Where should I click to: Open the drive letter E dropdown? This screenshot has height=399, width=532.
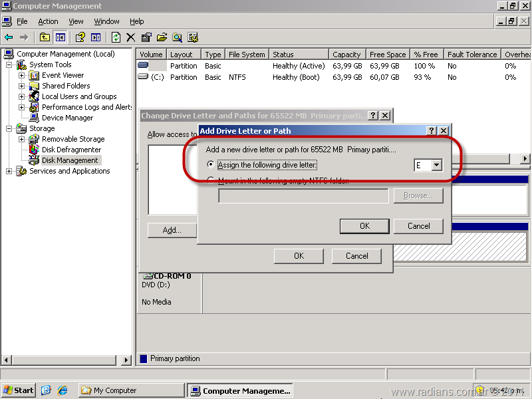pos(436,165)
